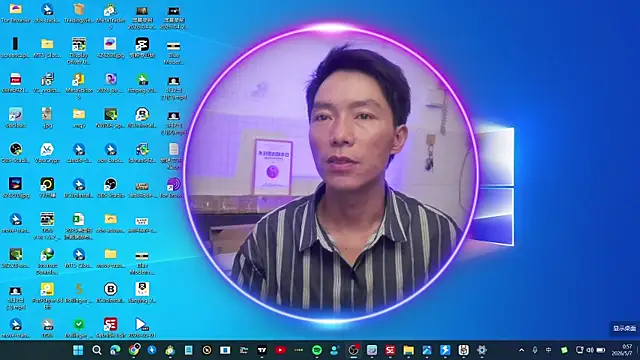Open Spotify from the taskbar
The height and width of the screenshot is (360, 640).
tap(317, 350)
